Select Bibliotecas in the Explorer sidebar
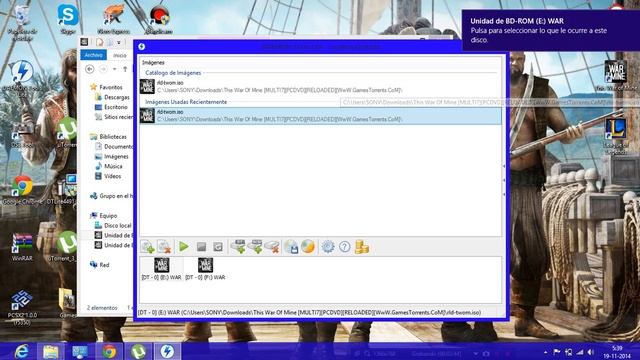 click(x=108, y=137)
